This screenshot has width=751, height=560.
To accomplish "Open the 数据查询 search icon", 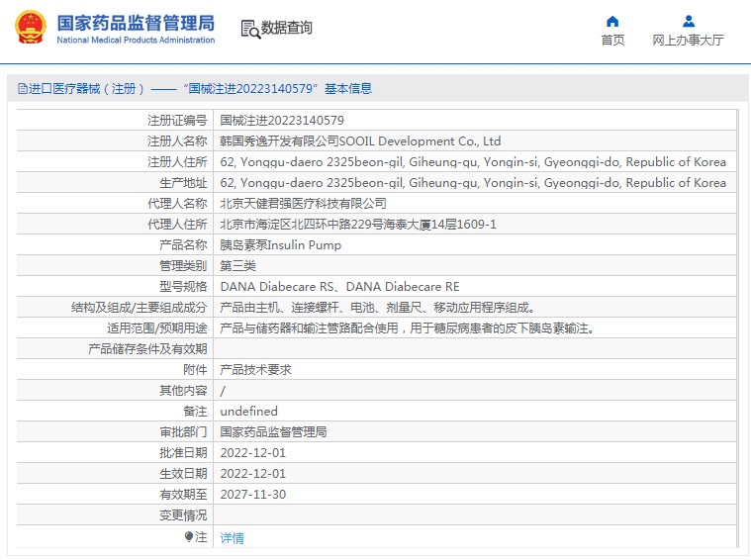I will point(250,29).
